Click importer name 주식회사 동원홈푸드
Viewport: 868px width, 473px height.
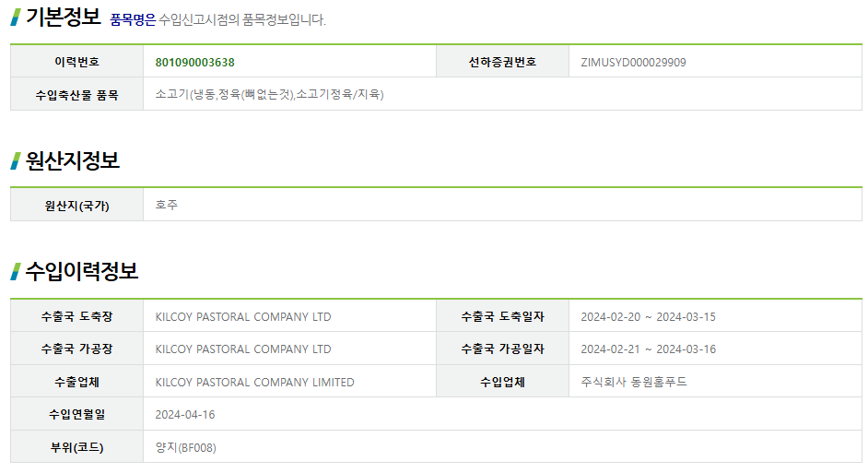click(x=634, y=382)
